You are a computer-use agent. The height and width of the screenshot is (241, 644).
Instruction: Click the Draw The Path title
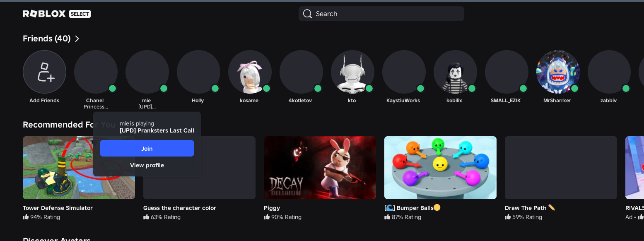(x=530, y=208)
